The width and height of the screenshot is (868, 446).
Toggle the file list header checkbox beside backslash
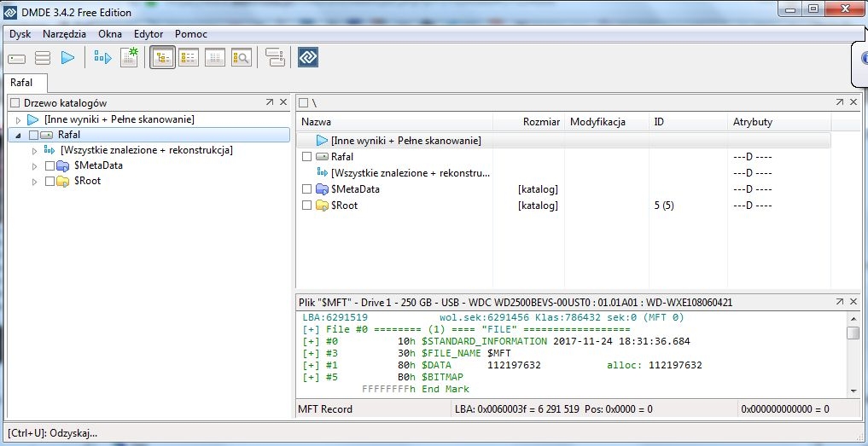303,103
